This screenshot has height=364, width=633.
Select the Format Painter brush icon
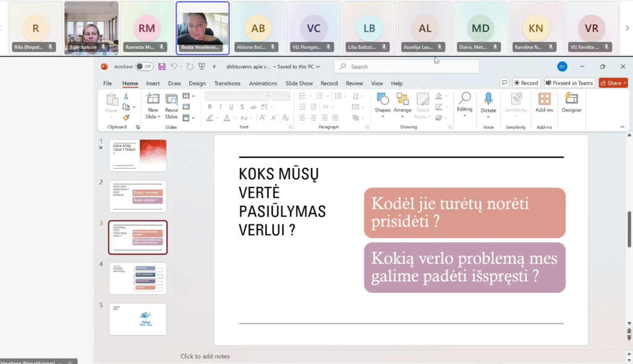tap(126, 117)
